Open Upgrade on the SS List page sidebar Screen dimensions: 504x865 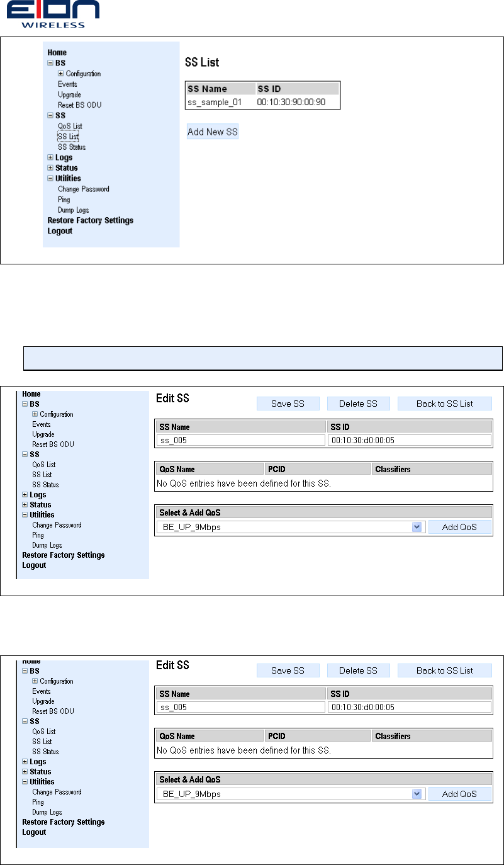tap(69, 94)
